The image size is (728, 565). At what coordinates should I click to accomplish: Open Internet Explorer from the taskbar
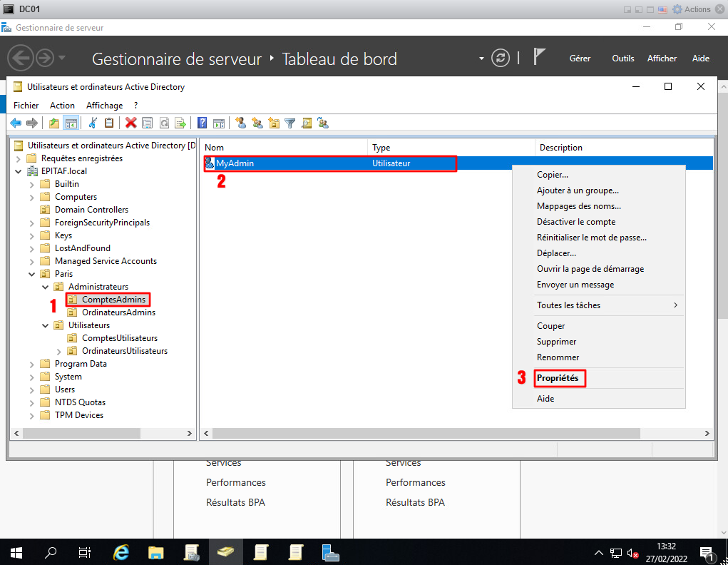click(x=122, y=552)
